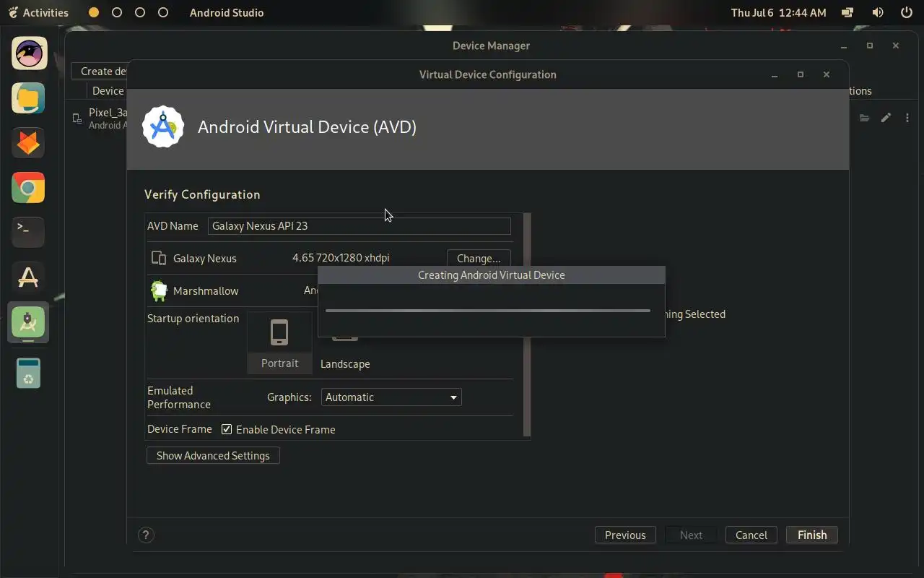This screenshot has width=924, height=578.
Task: Open Android Studio app menu in top bar
Action: point(227,12)
